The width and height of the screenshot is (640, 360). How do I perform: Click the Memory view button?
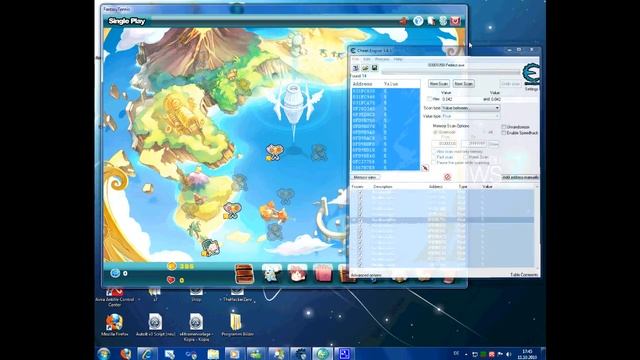pyautogui.click(x=365, y=178)
